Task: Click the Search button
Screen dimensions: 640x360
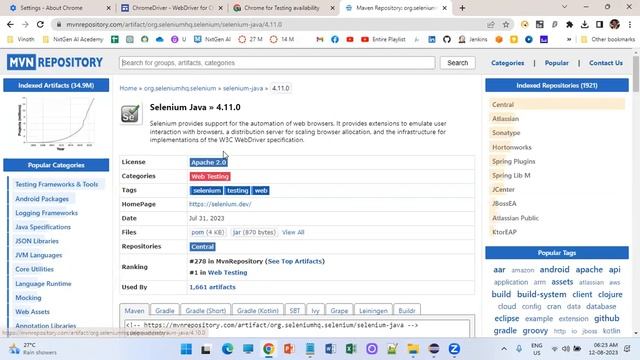Action: (457, 62)
